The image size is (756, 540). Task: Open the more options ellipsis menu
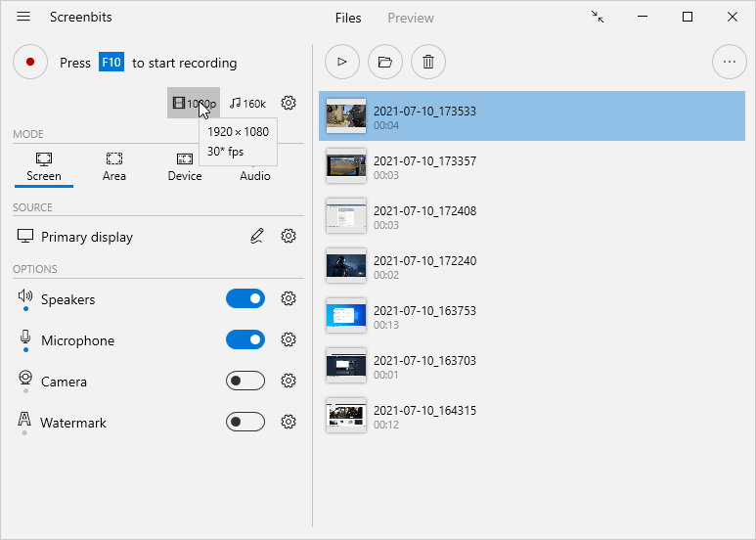pyautogui.click(x=730, y=62)
